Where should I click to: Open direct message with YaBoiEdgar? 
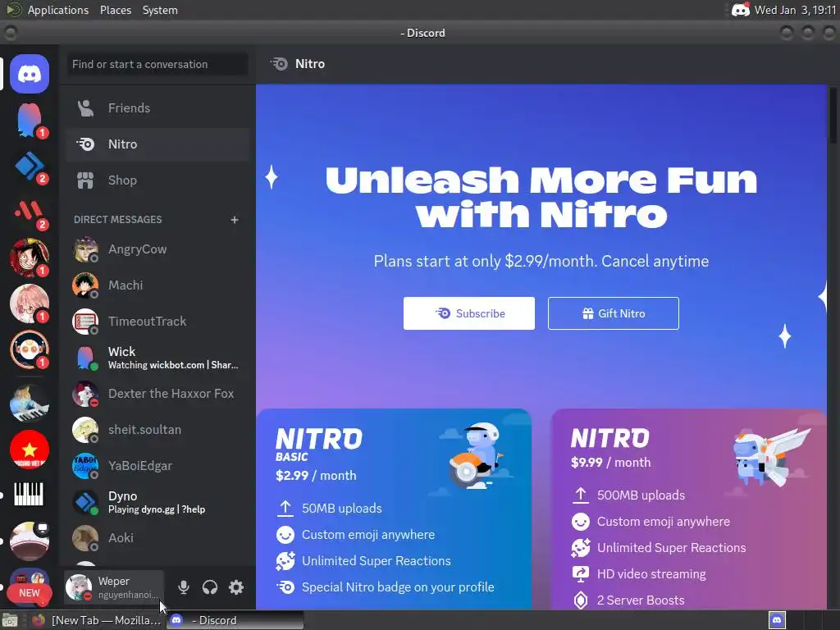(x=157, y=466)
